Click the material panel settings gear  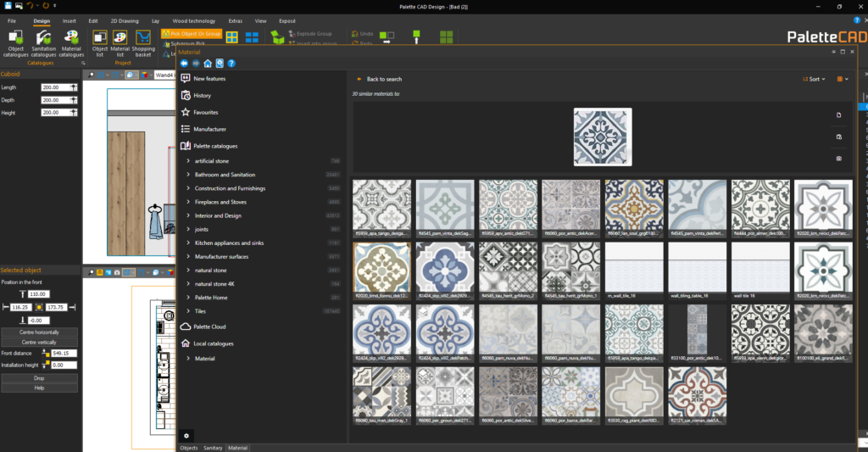[x=186, y=435]
